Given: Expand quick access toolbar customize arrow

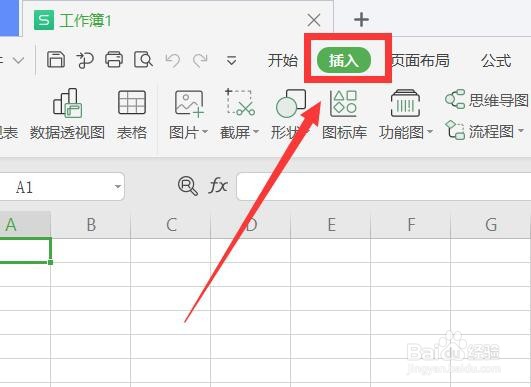Looking at the screenshot, I should point(231,61).
